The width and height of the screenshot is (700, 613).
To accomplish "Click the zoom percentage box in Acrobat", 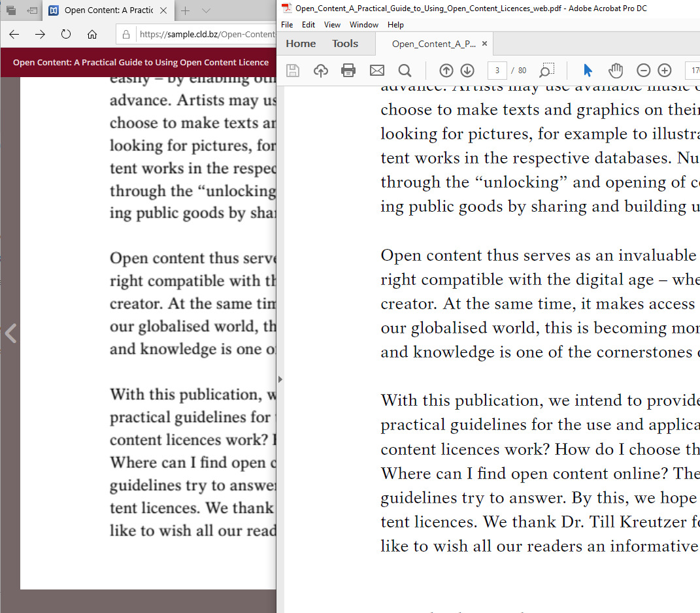I will click(693, 71).
